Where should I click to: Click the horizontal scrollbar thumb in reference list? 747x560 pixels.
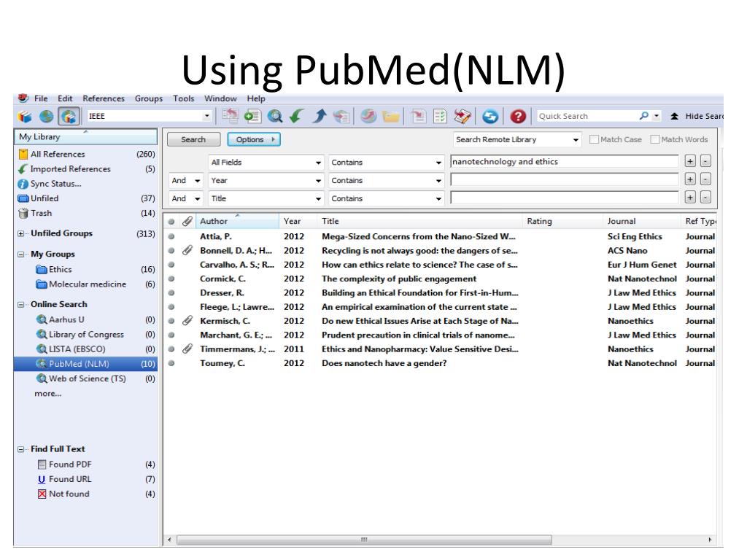pos(365,540)
